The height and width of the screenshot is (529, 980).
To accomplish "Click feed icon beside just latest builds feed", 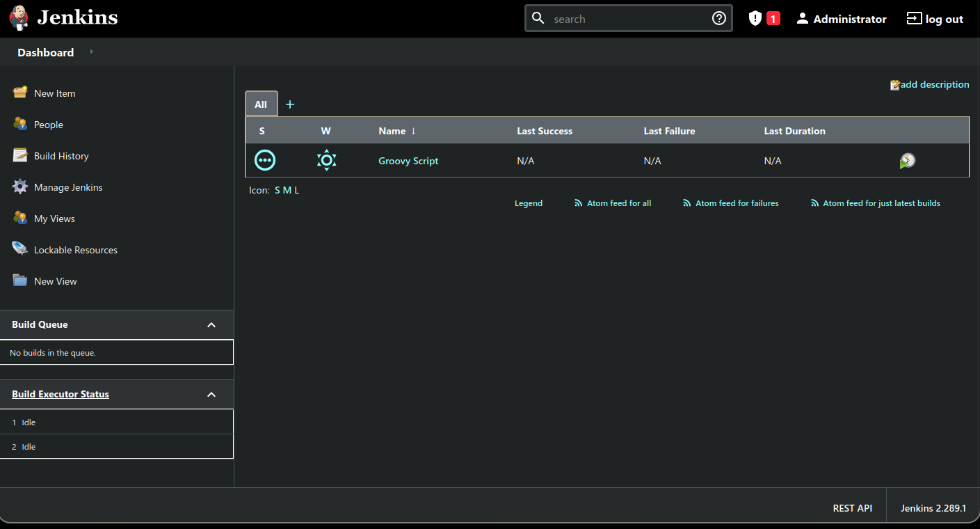I will [x=815, y=203].
